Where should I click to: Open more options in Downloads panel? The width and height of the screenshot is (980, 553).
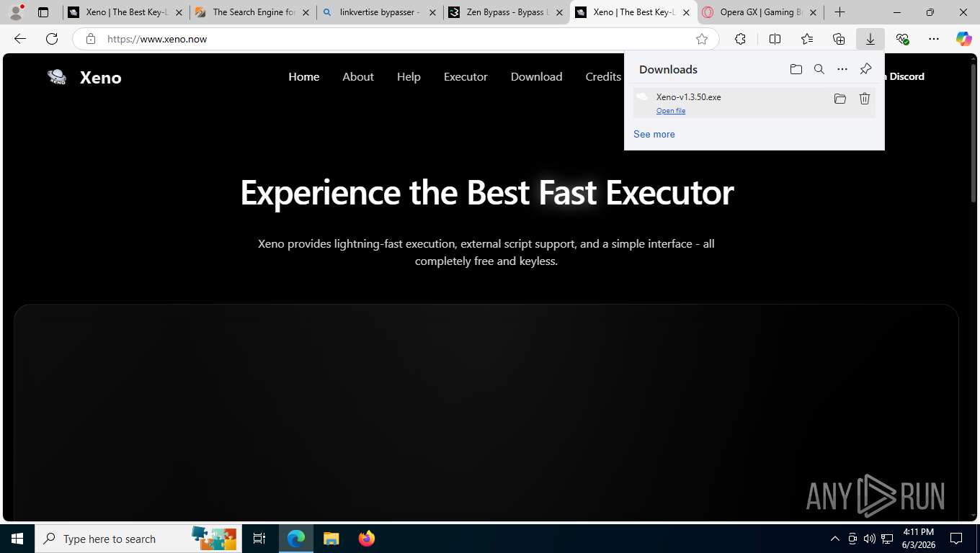pyautogui.click(x=842, y=69)
